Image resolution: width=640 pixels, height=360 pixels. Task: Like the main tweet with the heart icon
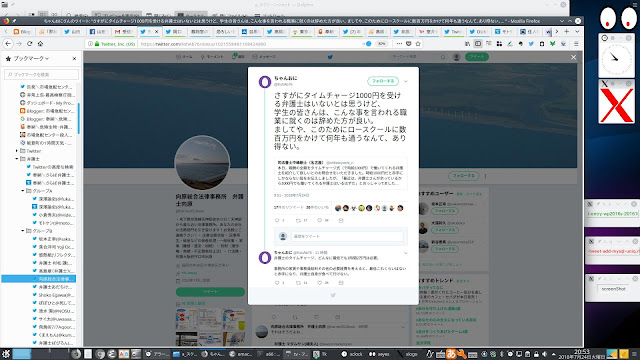320,220
